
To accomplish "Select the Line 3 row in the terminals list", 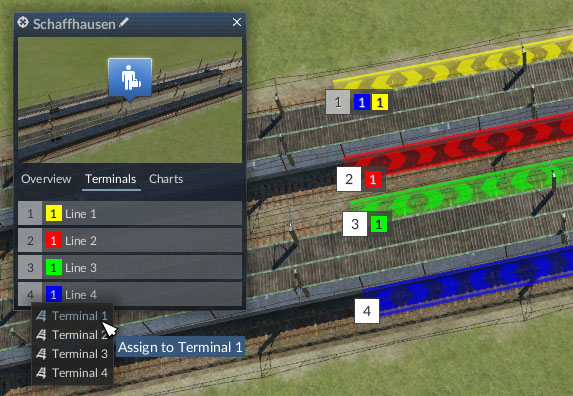I will [130, 268].
